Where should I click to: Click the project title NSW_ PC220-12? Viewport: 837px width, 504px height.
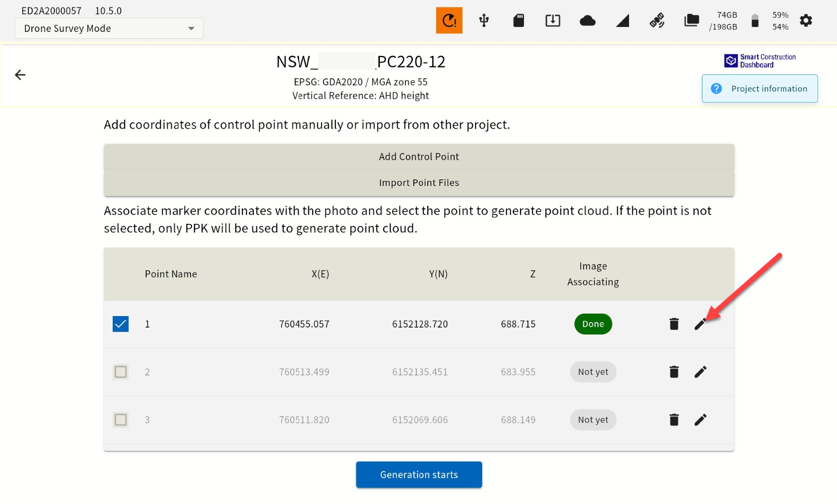click(360, 62)
